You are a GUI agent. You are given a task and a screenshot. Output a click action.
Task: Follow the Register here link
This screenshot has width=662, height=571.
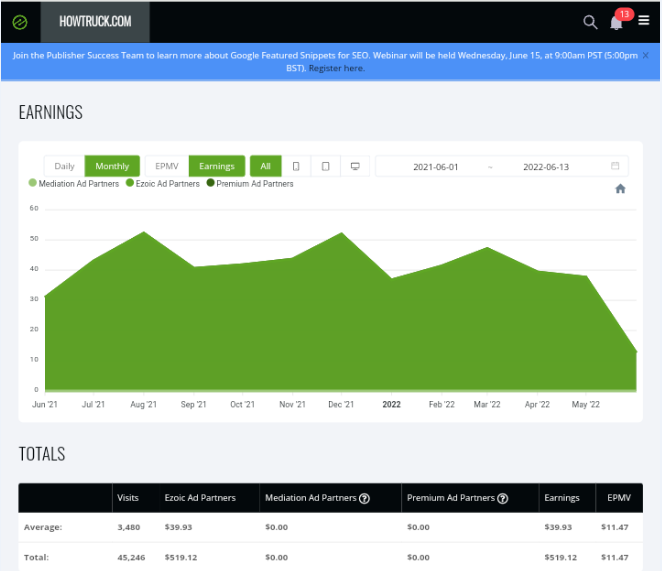336,68
